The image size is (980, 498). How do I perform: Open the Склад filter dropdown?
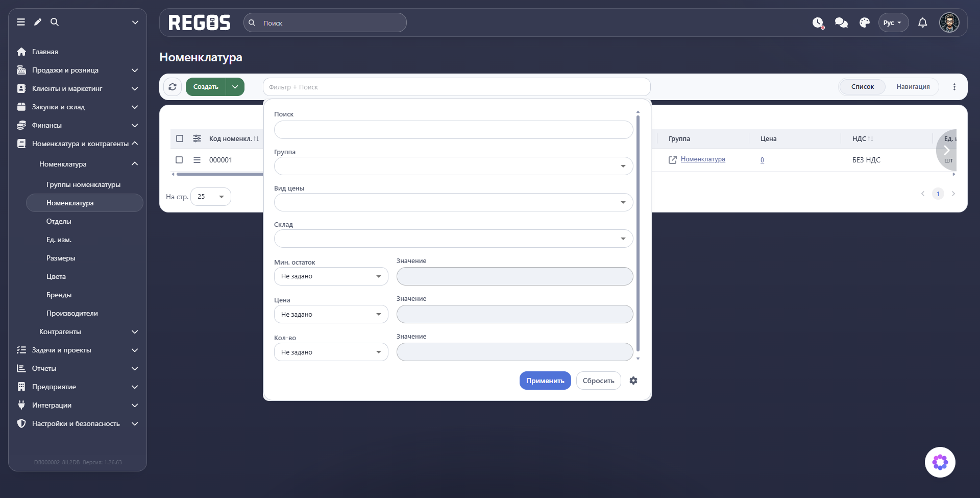pos(454,239)
